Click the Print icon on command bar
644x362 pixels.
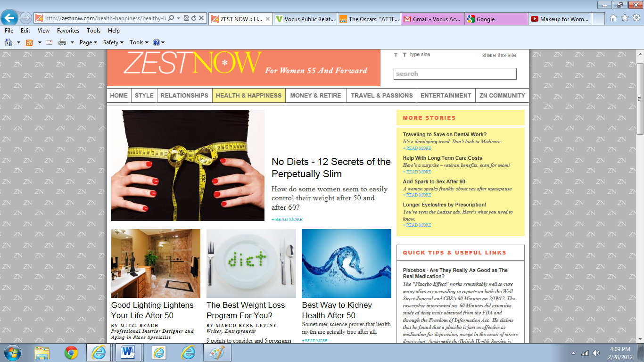click(62, 42)
